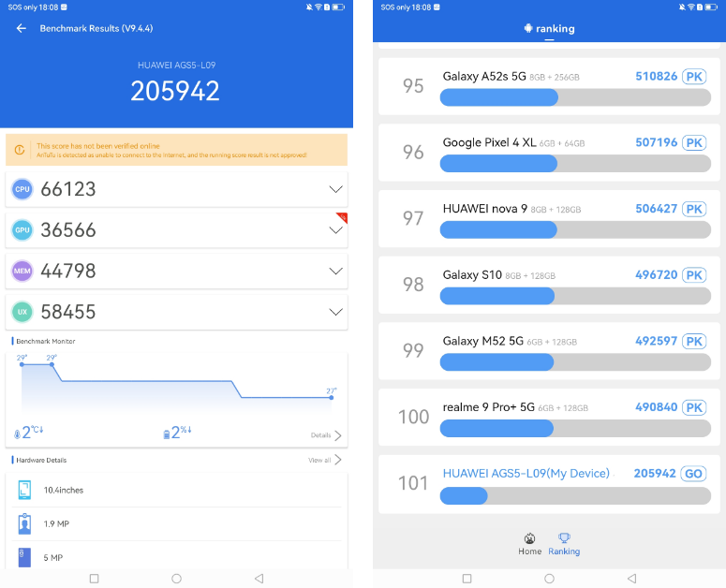The width and height of the screenshot is (726, 588).
Task: Tap PK button for Galaxy A52s 5G
Action: 694,77
